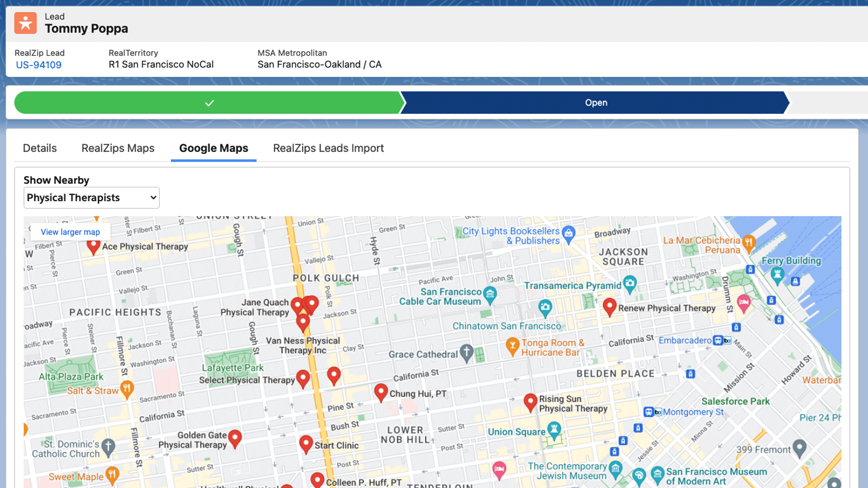The width and height of the screenshot is (868, 488).
Task: Click the completed green path stage
Action: click(x=209, y=103)
